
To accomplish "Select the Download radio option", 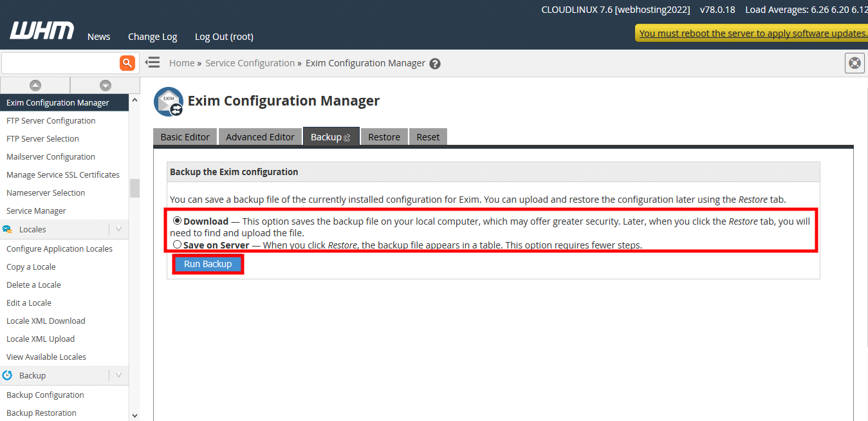I will point(177,221).
